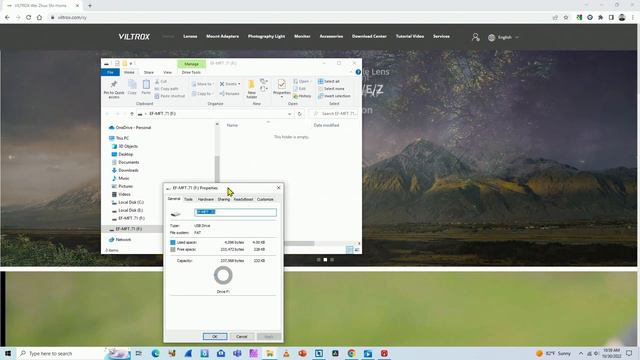The width and height of the screenshot is (640, 360).
Task: Switch to ReadyBoost tab in Properties dialog
Action: [x=243, y=200]
